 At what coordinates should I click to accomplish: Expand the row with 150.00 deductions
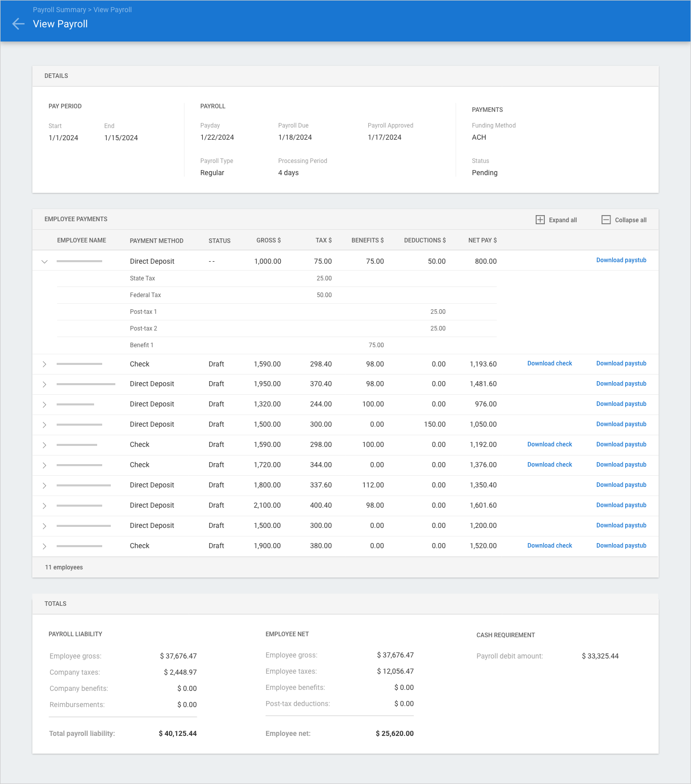pyautogui.click(x=45, y=425)
